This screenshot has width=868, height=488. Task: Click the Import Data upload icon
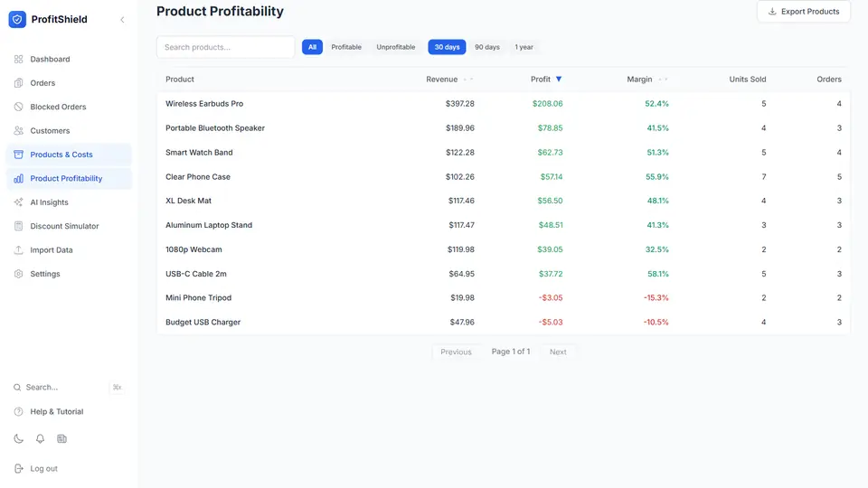click(18, 250)
